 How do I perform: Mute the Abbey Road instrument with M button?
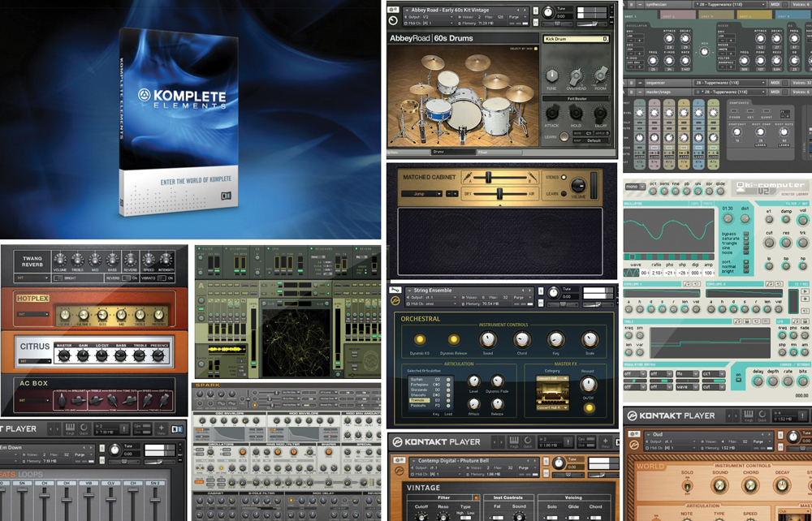point(535,24)
